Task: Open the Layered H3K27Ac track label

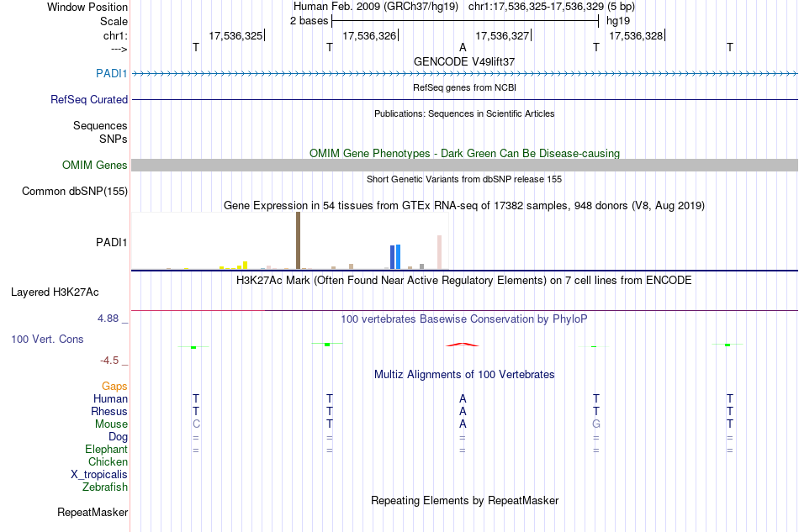Action: coord(55,292)
